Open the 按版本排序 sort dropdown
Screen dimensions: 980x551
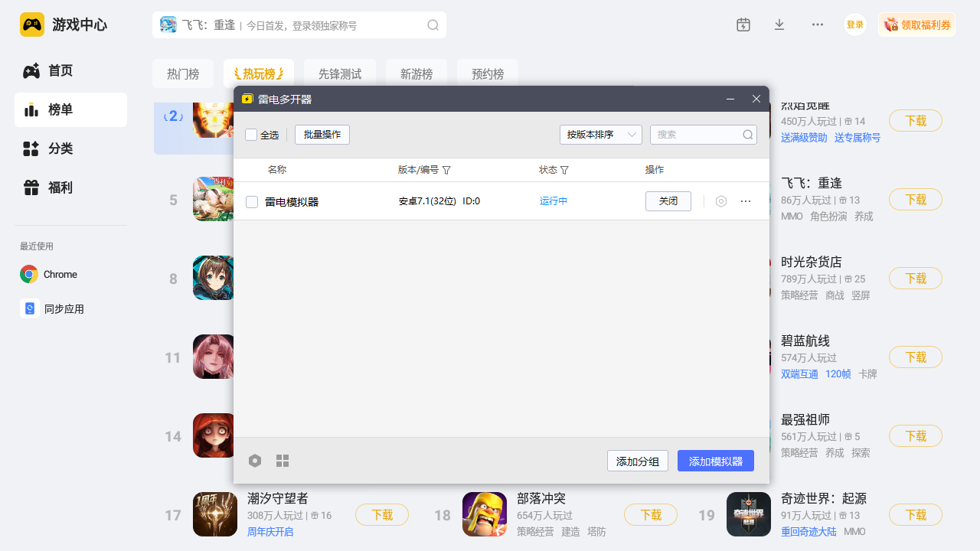point(601,134)
